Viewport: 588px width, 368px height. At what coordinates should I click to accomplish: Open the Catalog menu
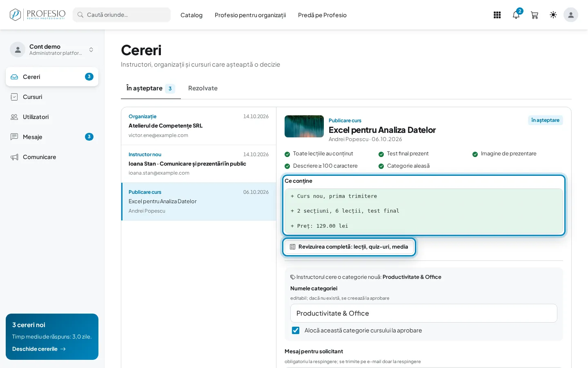(x=192, y=15)
